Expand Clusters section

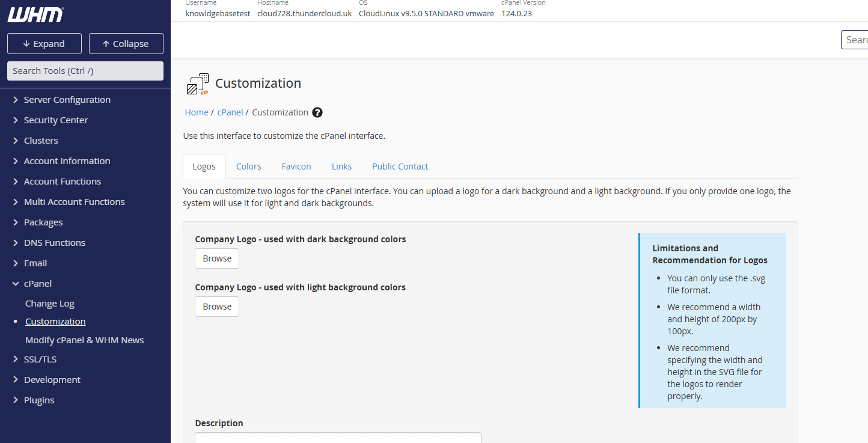click(x=40, y=141)
